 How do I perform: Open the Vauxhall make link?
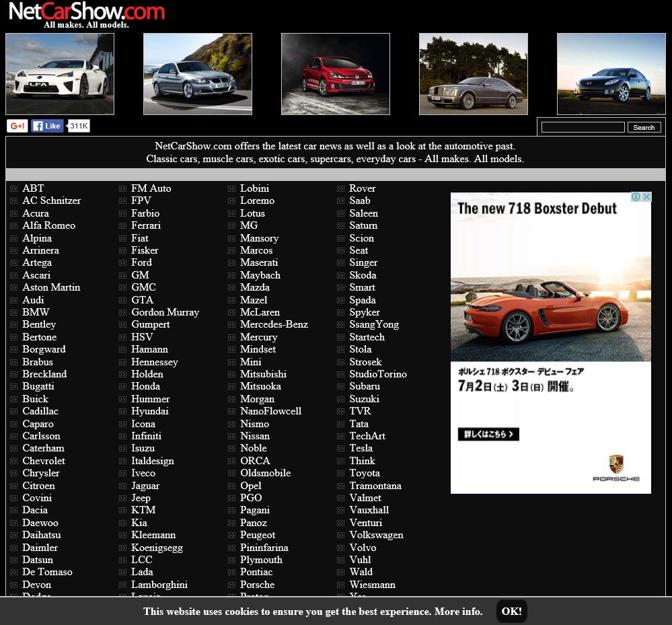(369, 510)
